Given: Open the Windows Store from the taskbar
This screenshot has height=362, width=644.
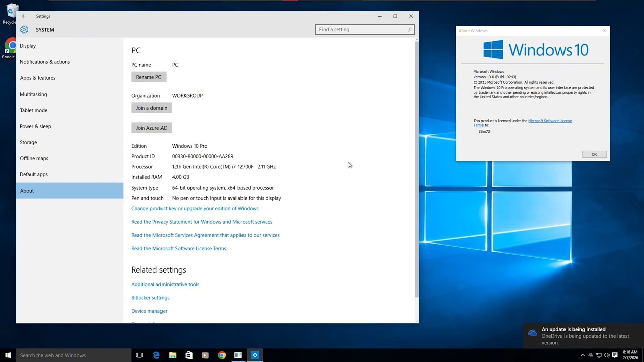Looking at the screenshot, I should coord(189,355).
